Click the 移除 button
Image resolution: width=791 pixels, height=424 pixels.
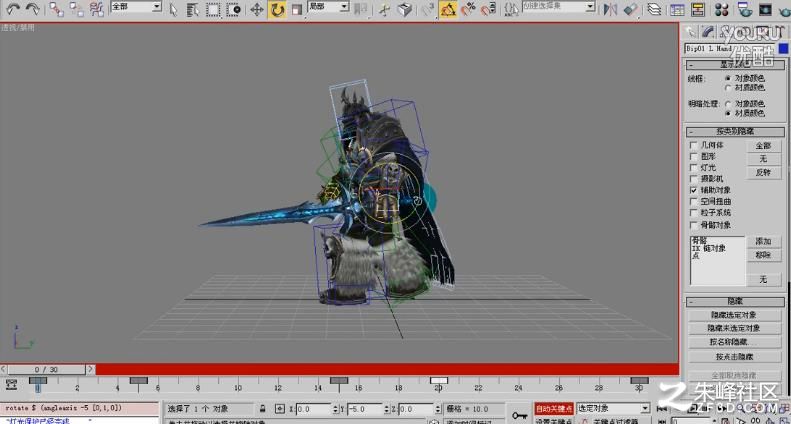(763, 255)
